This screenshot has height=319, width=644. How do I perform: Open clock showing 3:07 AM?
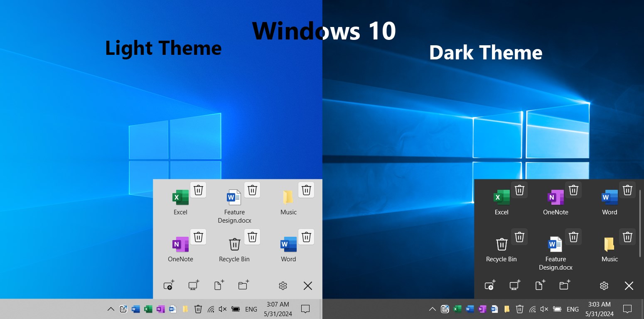click(x=278, y=309)
